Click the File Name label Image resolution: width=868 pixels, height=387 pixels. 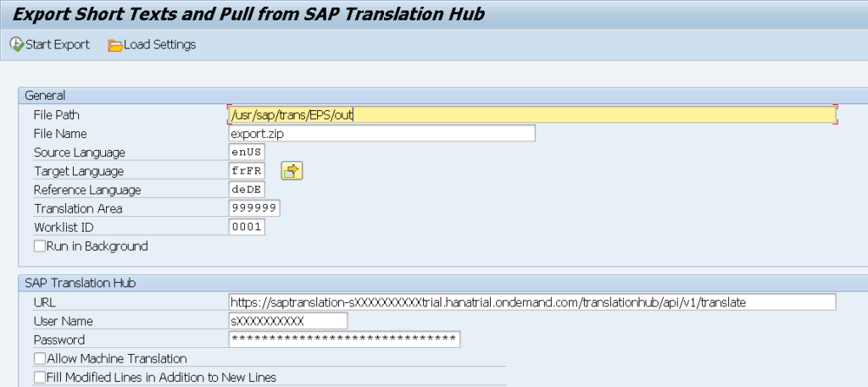click(x=60, y=134)
